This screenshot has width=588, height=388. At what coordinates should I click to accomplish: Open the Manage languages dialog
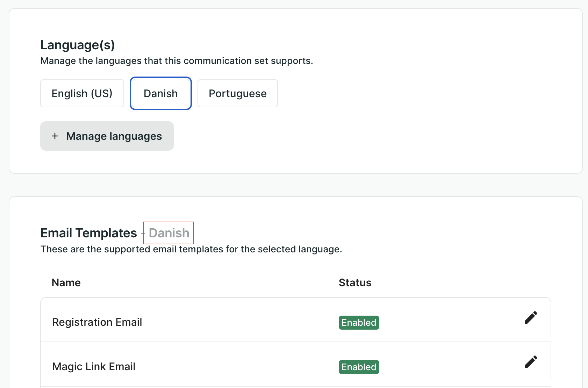(107, 136)
